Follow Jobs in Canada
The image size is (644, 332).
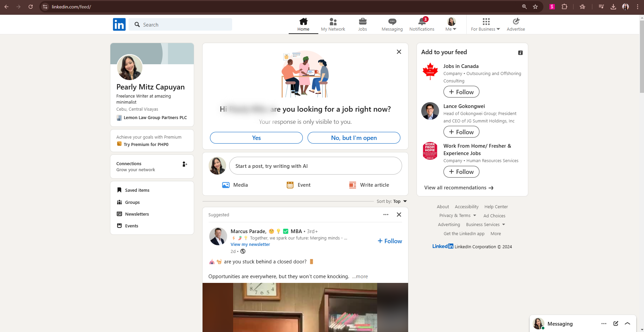point(461,92)
